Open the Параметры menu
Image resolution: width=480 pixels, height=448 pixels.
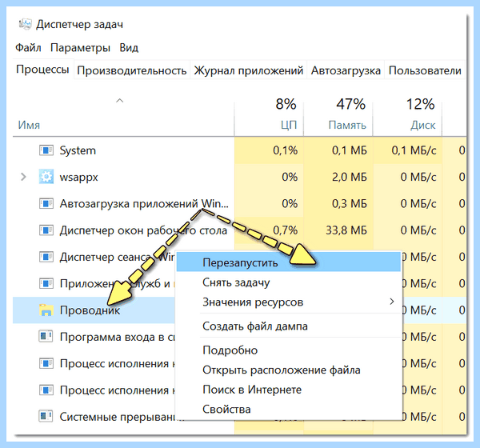click(x=80, y=48)
